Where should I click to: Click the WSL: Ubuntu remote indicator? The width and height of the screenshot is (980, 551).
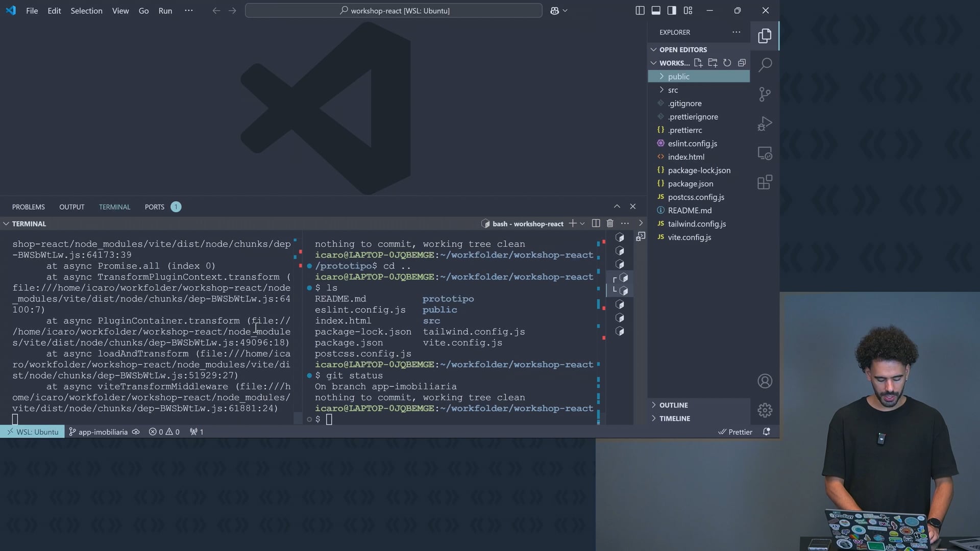[x=32, y=432]
